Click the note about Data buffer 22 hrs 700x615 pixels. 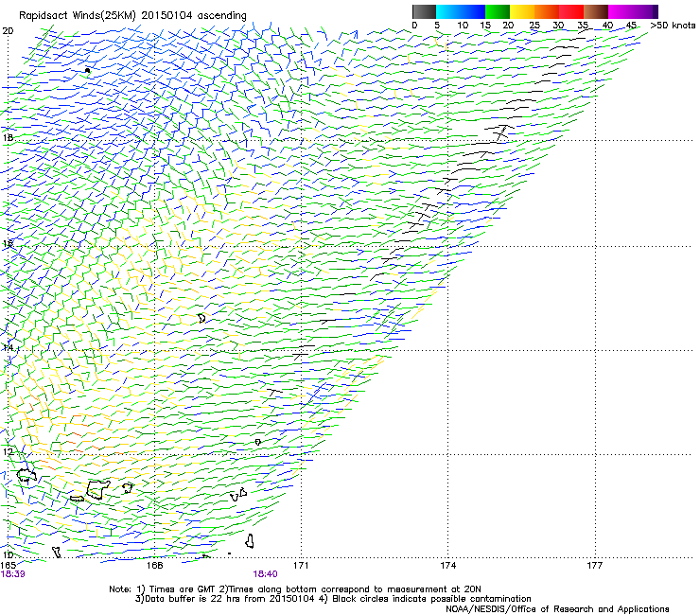(x=333, y=599)
